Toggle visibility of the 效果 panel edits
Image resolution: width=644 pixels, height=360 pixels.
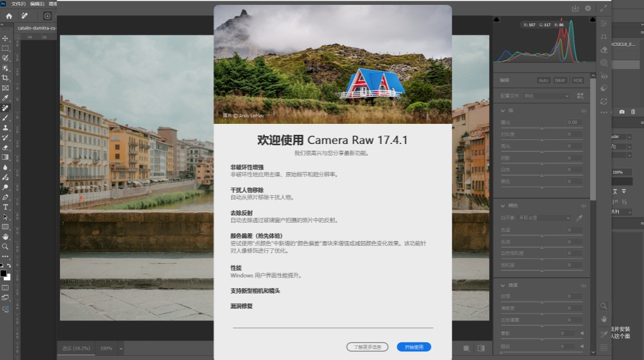click(584, 286)
